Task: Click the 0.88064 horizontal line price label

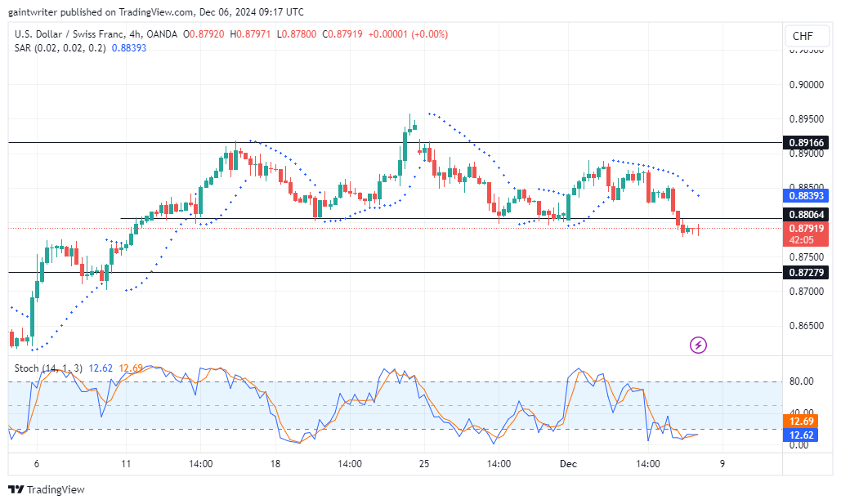Action: 806,215
